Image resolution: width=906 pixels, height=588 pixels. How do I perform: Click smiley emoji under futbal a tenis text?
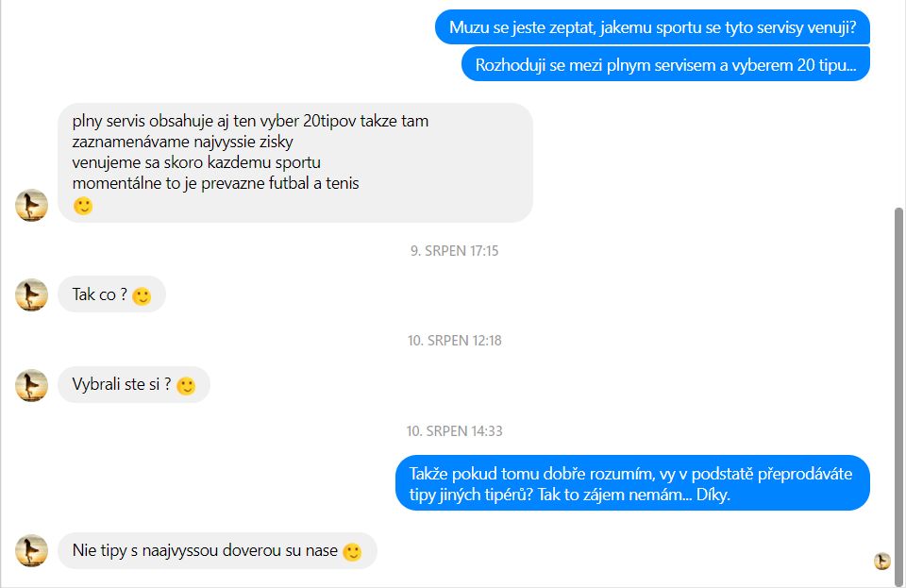click(x=83, y=206)
